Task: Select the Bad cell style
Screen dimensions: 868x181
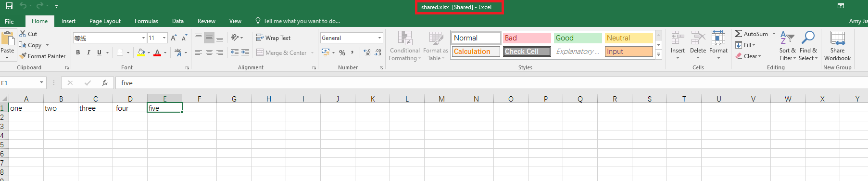Action: [527, 38]
